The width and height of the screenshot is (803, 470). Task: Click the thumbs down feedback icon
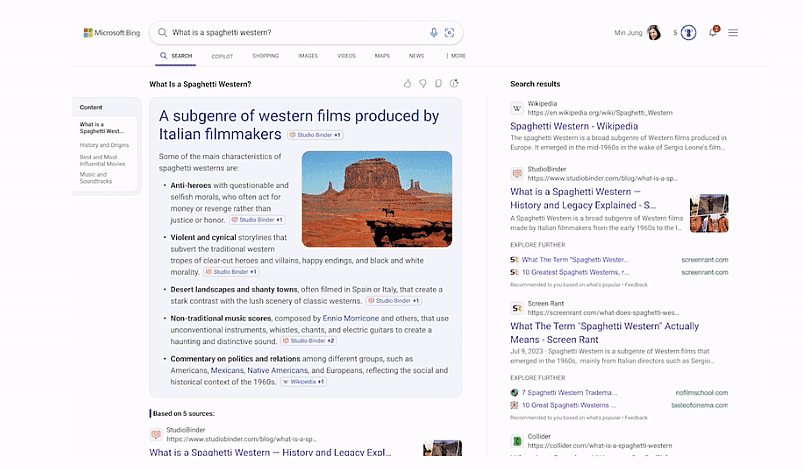423,84
